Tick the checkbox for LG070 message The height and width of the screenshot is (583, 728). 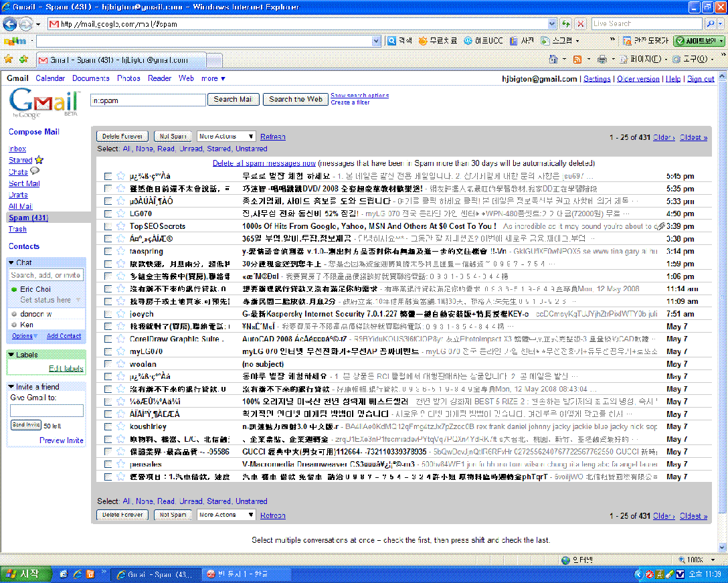click(108, 214)
